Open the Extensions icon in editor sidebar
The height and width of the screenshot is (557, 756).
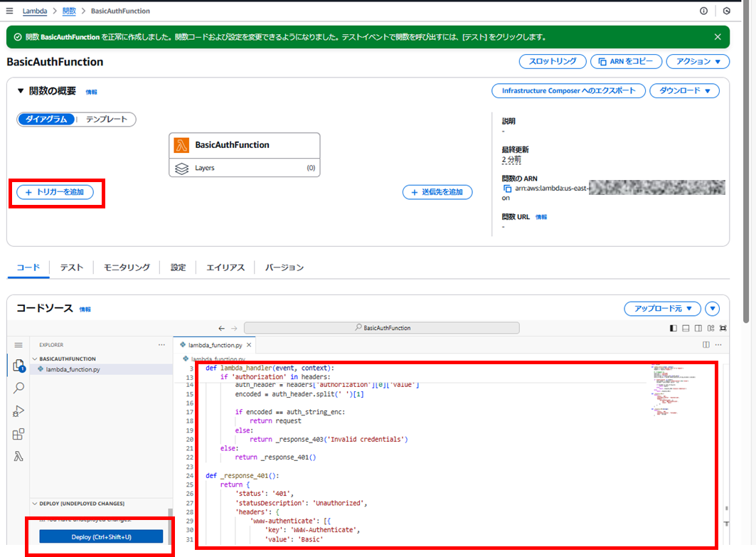18,434
